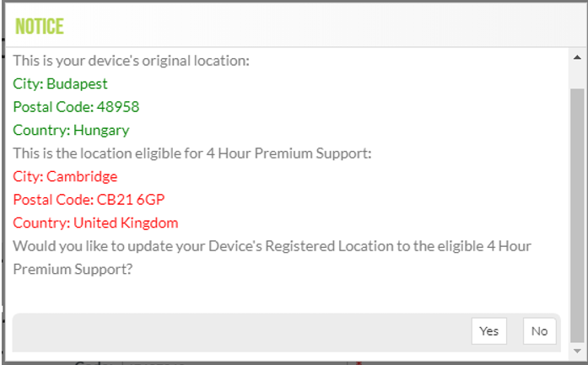Click the vertical scrollbar thumb
The width and height of the screenshot is (588, 365).
coord(577,211)
